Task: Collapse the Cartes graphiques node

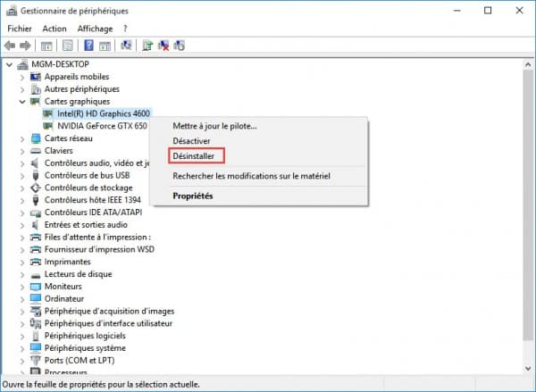Action: point(22,102)
